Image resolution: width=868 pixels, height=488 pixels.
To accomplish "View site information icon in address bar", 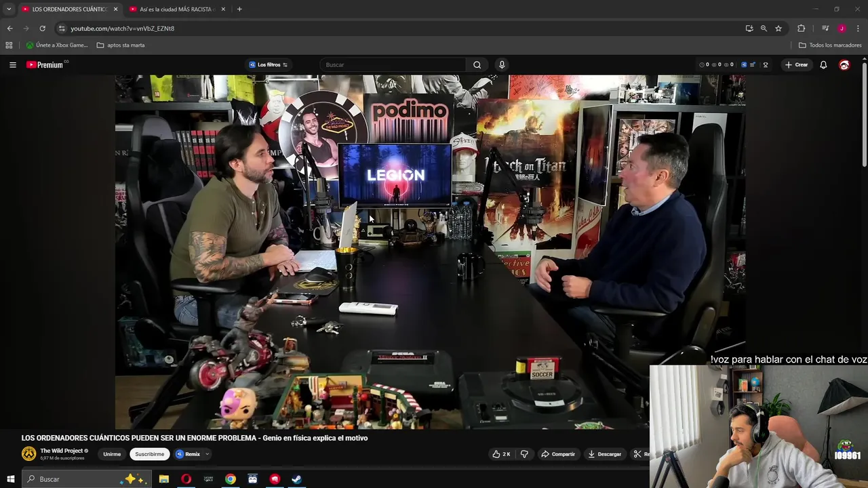I will (61, 28).
